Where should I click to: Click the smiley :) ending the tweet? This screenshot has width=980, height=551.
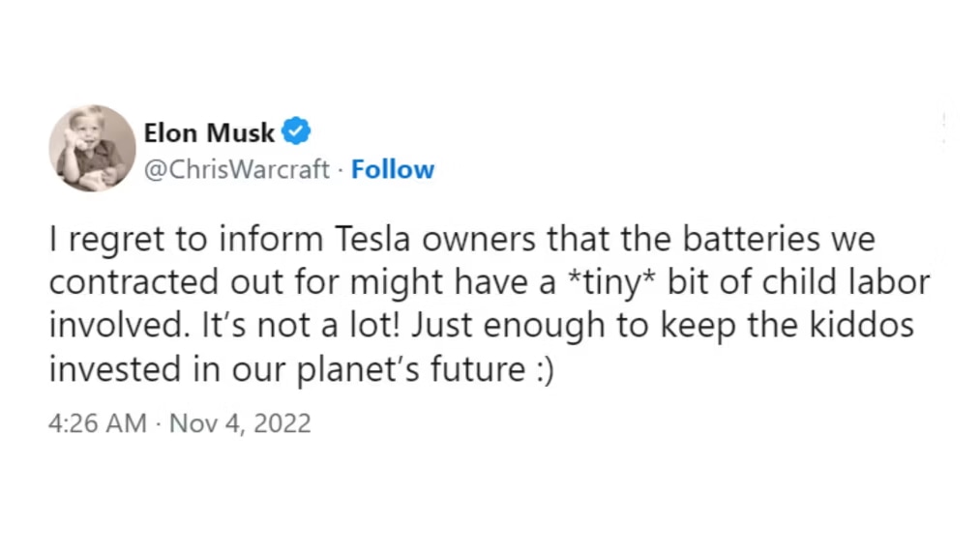click(545, 369)
